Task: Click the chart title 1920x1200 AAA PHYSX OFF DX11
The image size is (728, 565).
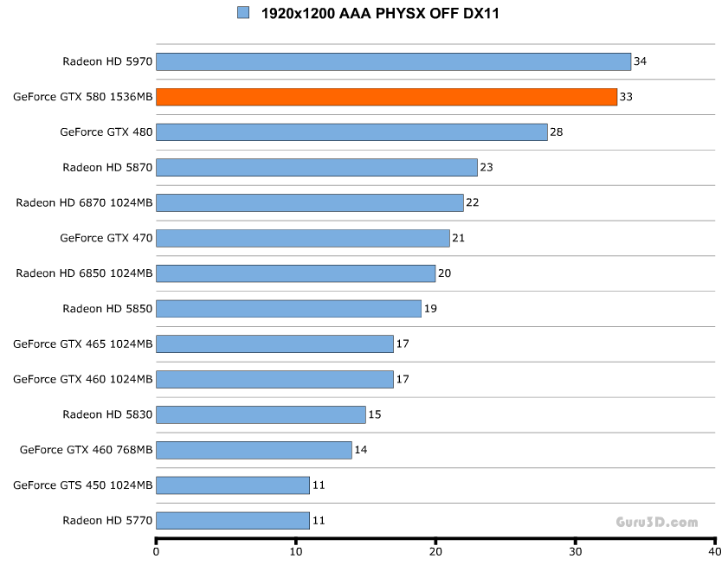Action: pyautogui.click(x=380, y=13)
